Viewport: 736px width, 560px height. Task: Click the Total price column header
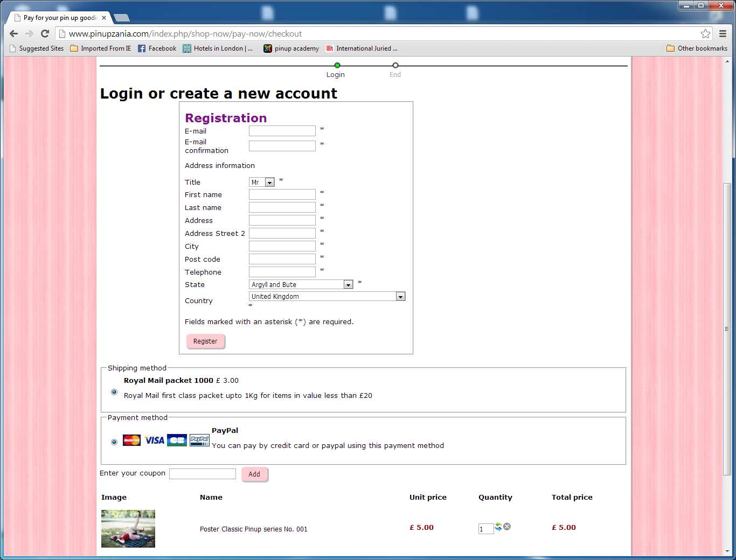coord(572,498)
